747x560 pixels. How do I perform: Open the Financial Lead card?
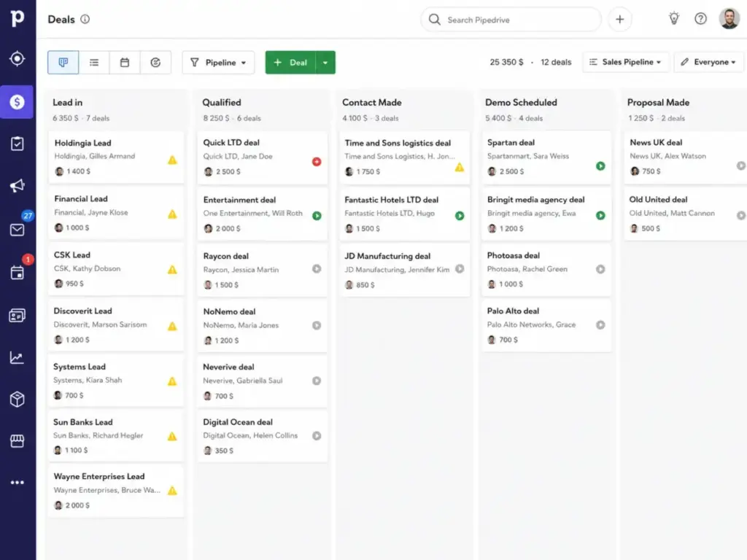(116, 213)
